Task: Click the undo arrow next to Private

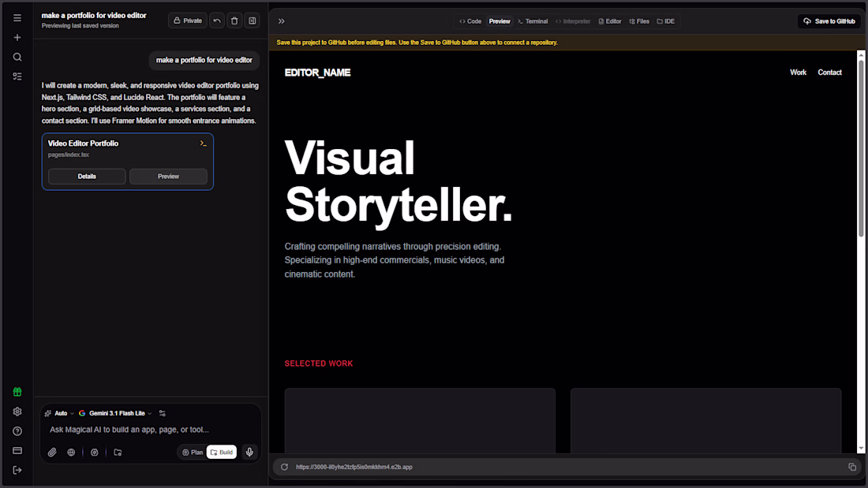Action: pyautogui.click(x=217, y=20)
